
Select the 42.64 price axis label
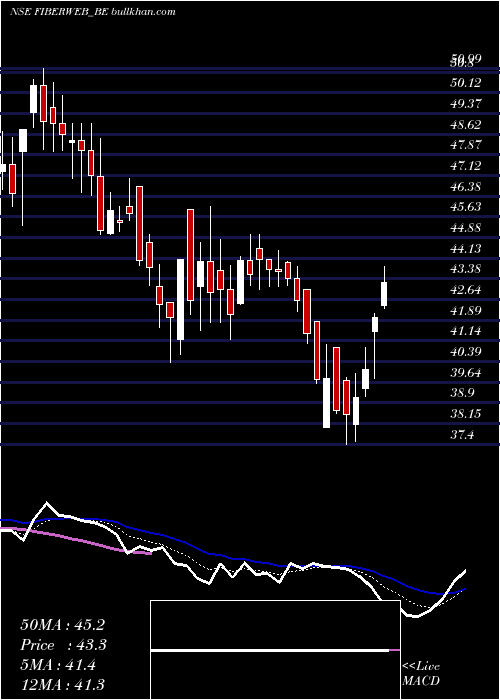[x=466, y=290]
